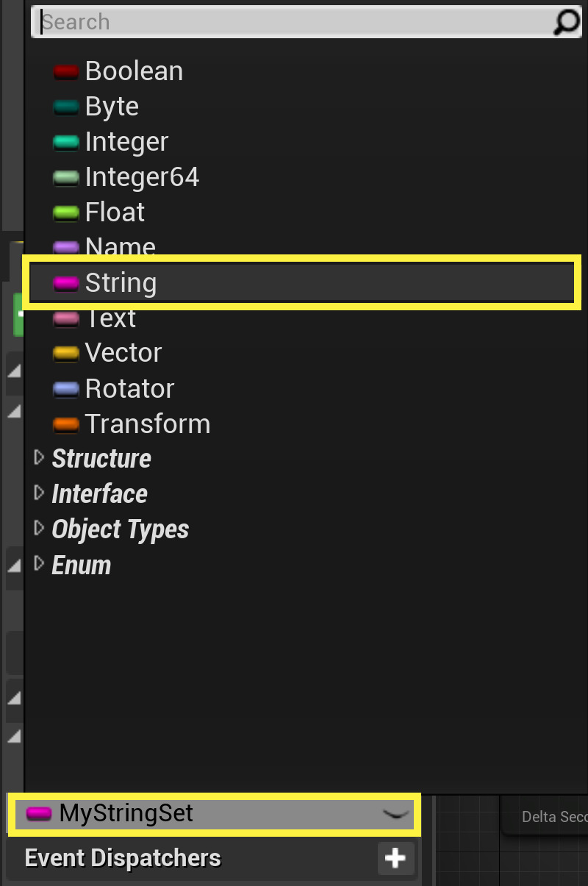
Task: Click the Name type icon
Action: tap(67, 246)
